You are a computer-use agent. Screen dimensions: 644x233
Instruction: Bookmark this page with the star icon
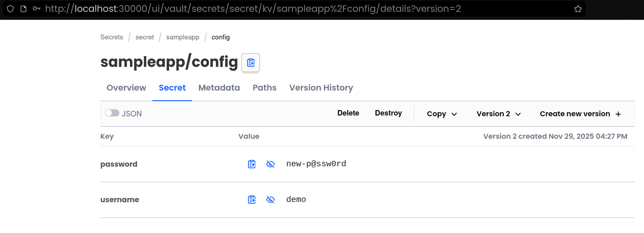click(578, 9)
